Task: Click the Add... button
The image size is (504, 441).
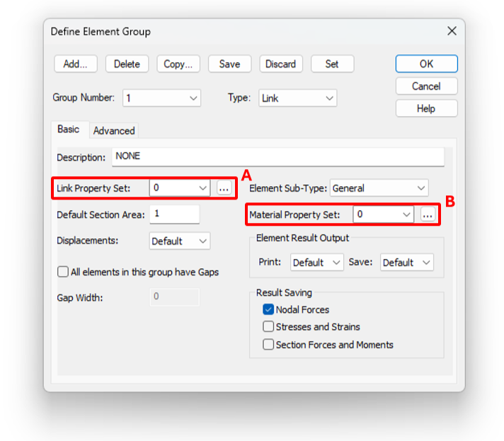Action: coord(75,64)
